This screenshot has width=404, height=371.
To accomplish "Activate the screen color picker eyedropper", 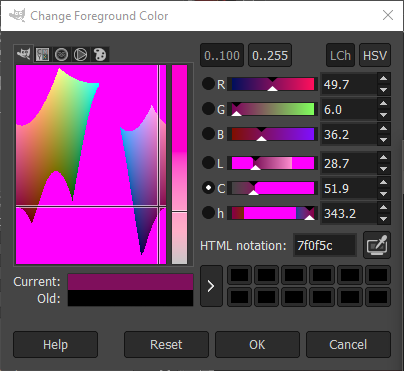I will pyautogui.click(x=377, y=246).
